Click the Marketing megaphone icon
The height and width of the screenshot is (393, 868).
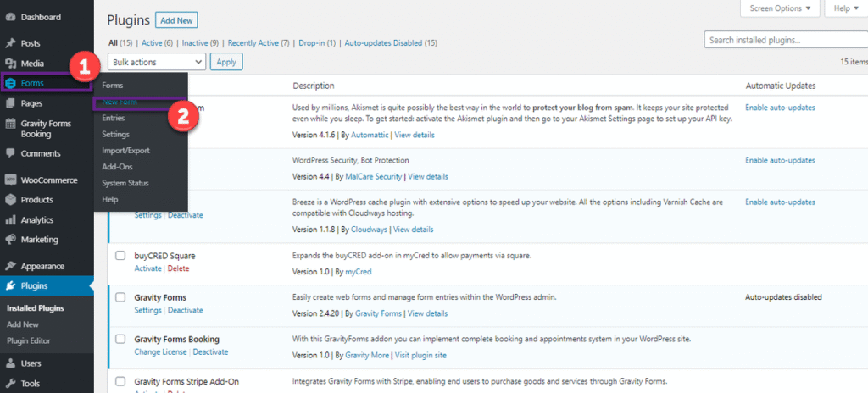(x=10, y=240)
